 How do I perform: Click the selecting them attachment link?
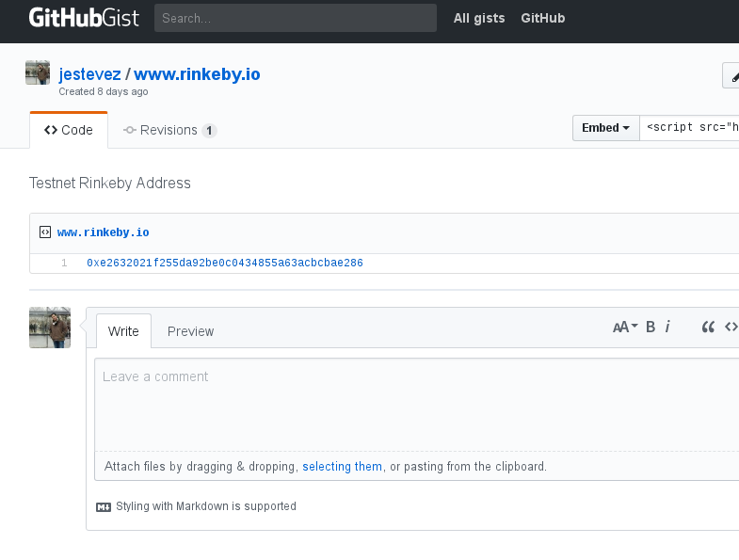coord(342,466)
